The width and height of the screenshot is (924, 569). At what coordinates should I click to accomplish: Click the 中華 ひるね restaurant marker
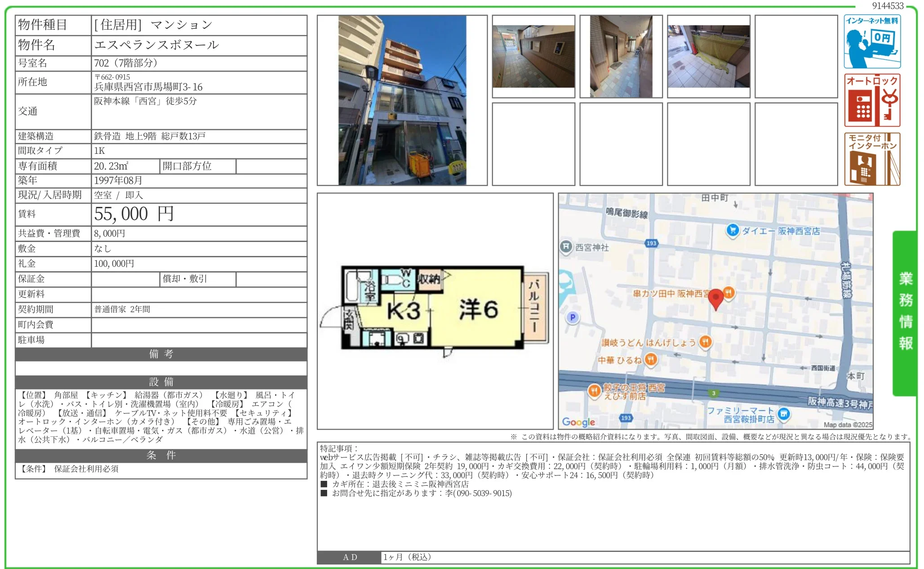tap(650, 359)
